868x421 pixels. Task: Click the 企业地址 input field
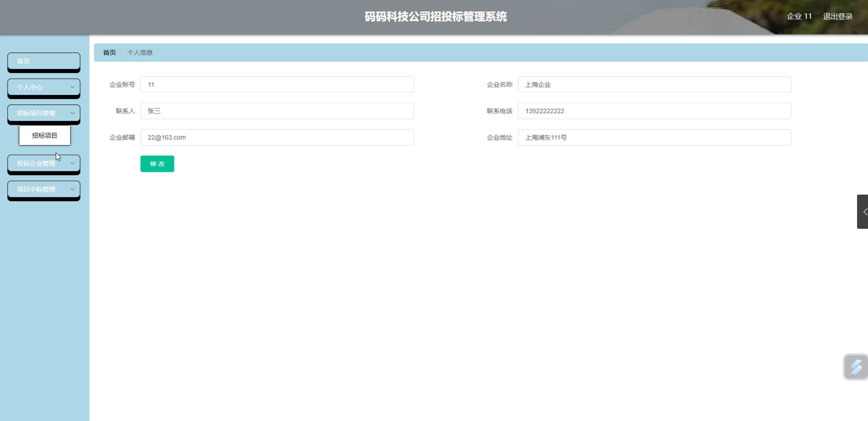pyautogui.click(x=654, y=137)
